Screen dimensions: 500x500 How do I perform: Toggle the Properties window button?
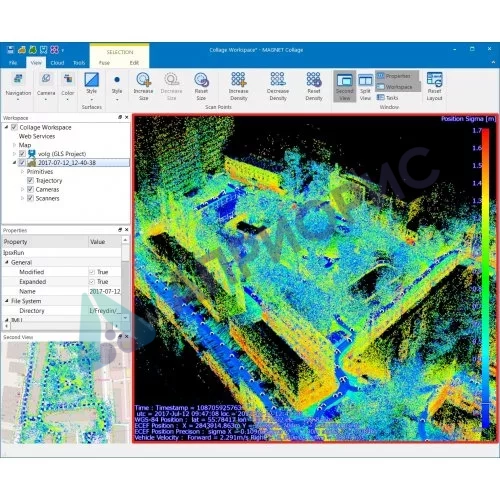tap(394, 76)
